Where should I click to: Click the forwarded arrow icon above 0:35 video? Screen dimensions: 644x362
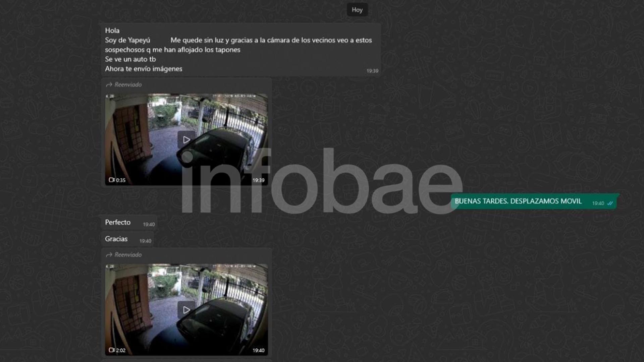[109, 85]
